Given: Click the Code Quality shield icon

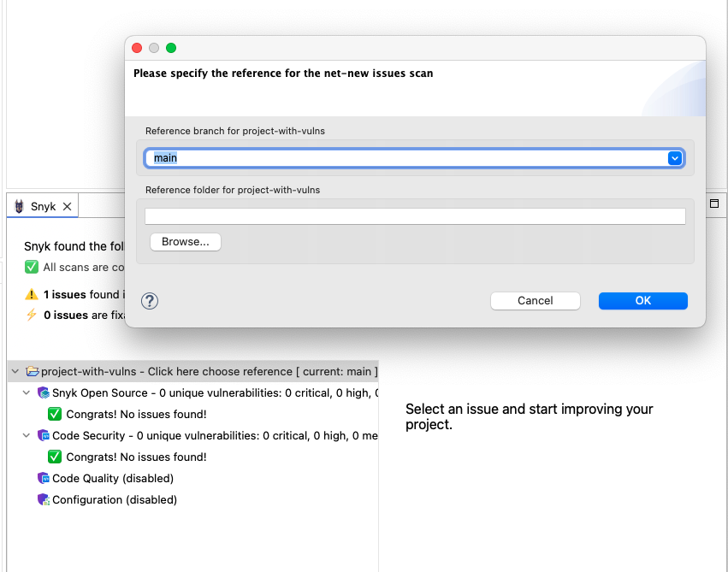Looking at the screenshot, I should coord(44,479).
